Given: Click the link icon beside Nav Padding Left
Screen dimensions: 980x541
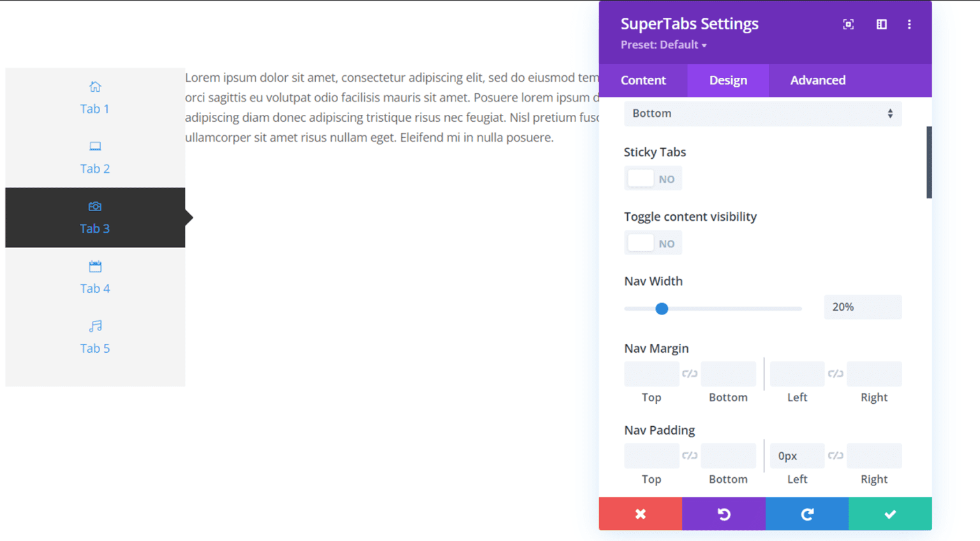Looking at the screenshot, I should pyautogui.click(x=836, y=456).
